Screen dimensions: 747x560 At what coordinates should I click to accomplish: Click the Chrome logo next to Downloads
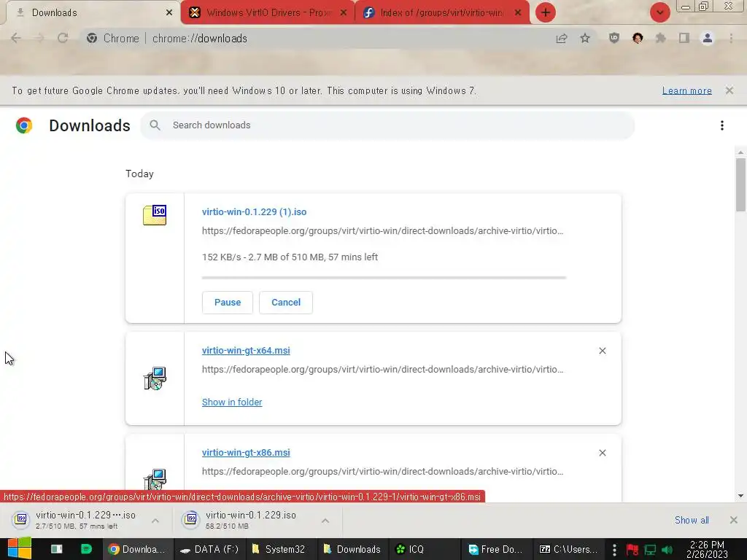[x=24, y=125]
